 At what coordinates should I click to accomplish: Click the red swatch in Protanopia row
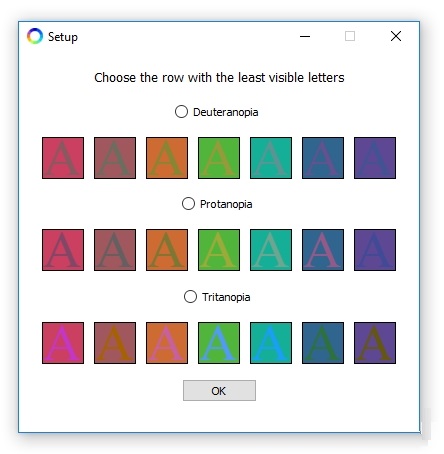pos(63,250)
